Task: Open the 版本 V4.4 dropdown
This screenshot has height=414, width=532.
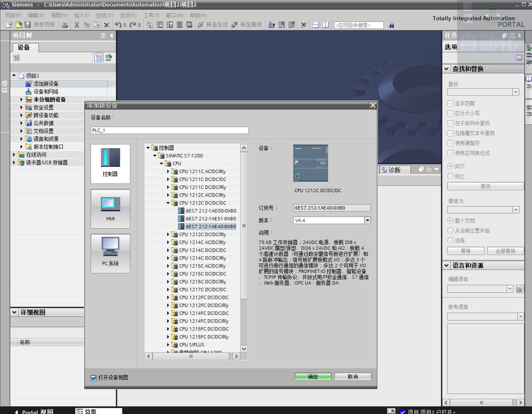Action: [367, 220]
